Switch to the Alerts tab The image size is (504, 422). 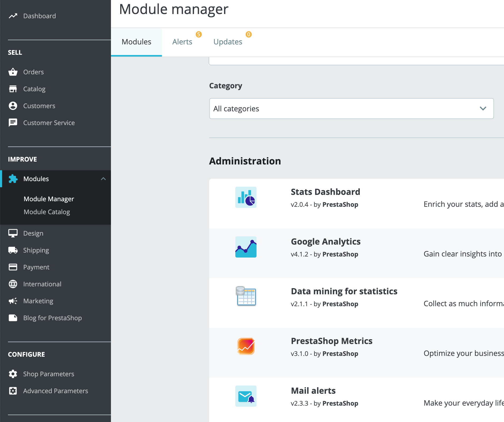182,42
